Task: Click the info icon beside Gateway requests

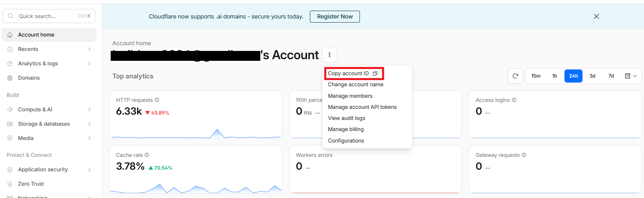Action: [x=524, y=155]
